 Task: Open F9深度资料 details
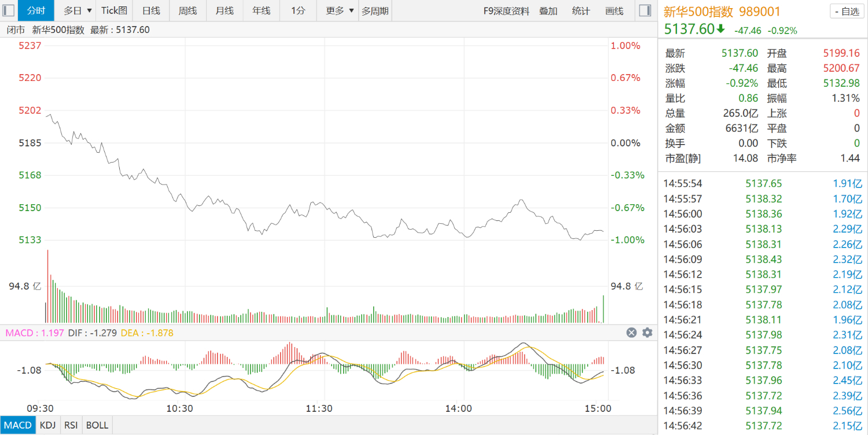tap(506, 11)
